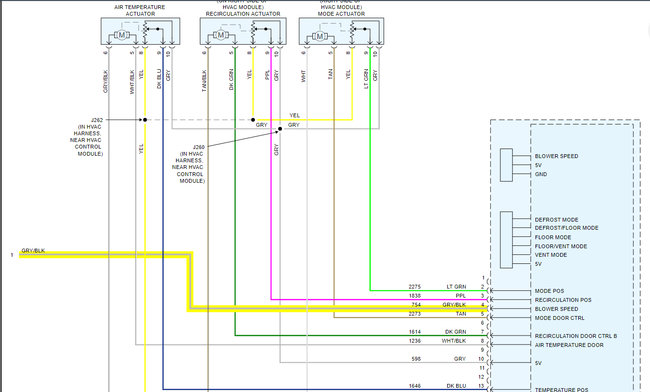Select circuit number '2273'

(x=415, y=314)
